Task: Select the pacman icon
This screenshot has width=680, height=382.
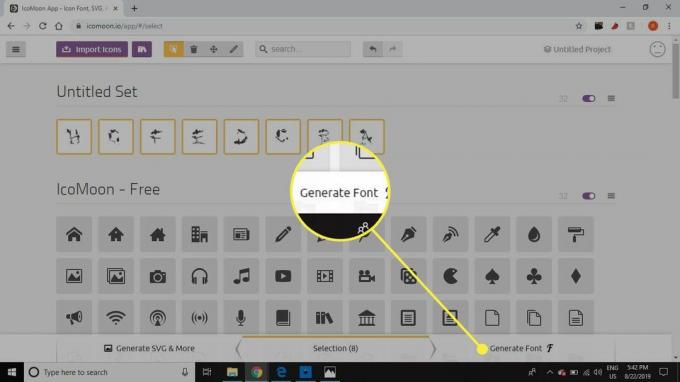Action: coord(450,276)
